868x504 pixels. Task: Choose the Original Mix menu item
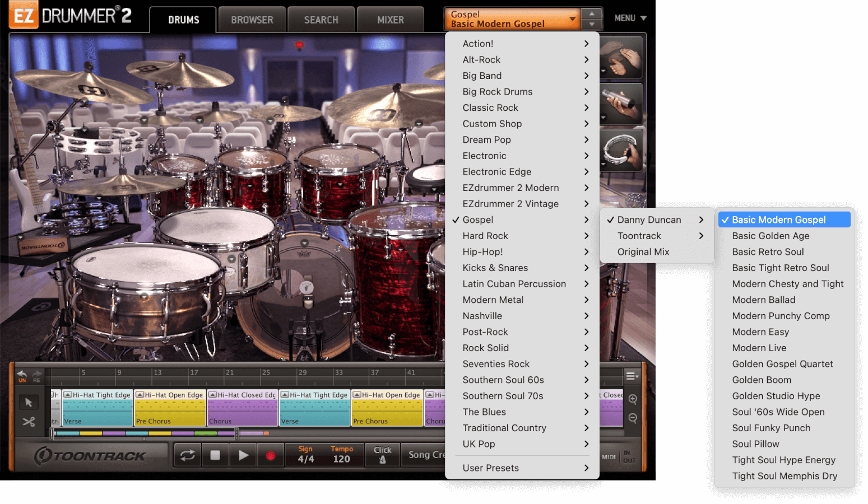pyautogui.click(x=657, y=252)
